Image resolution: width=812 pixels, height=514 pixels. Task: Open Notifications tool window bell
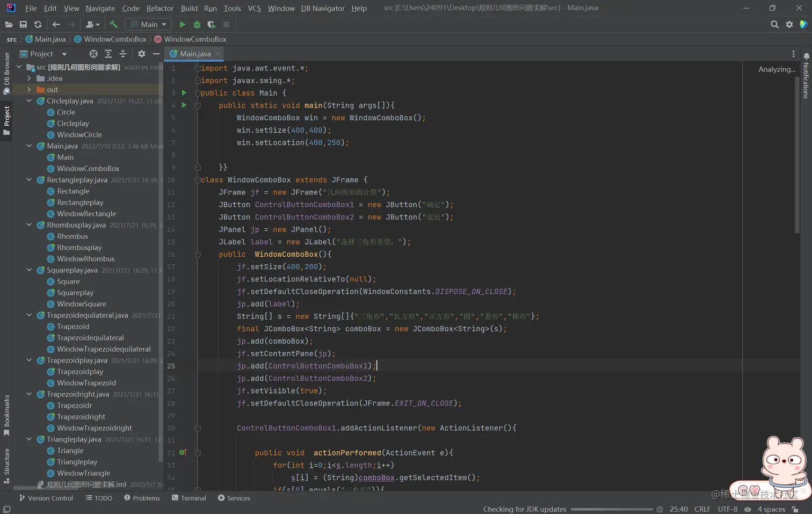806,56
